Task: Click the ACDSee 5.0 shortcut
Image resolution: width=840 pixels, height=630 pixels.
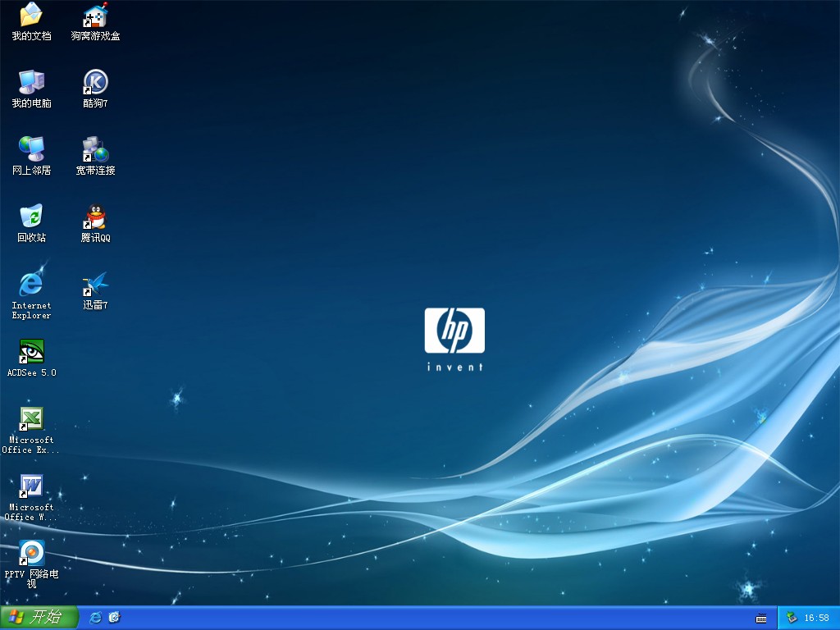Action: click(31, 351)
